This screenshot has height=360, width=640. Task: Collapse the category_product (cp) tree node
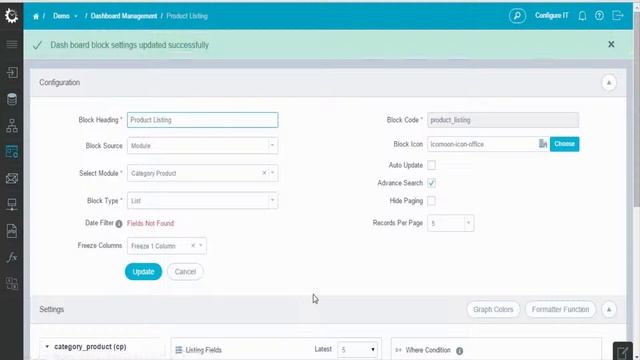point(47,347)
